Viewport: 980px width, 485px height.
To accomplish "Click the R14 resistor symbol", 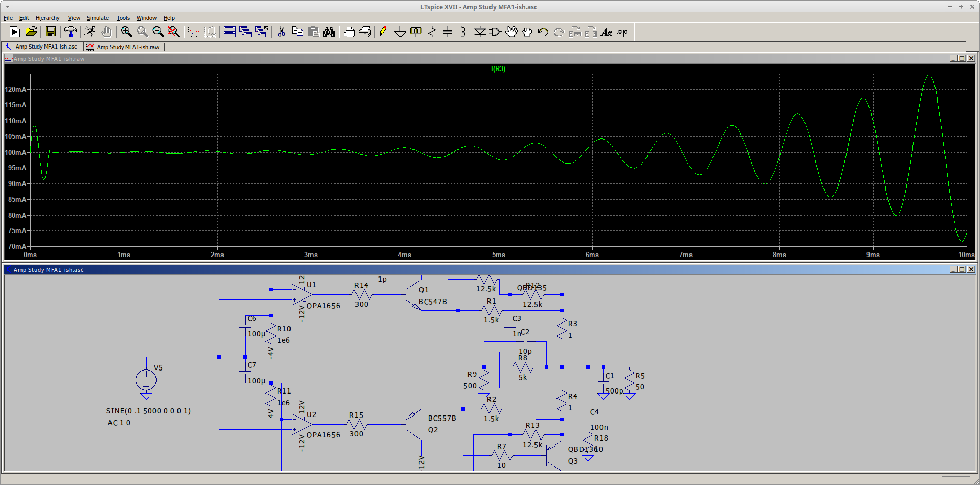I will [x=362, y=294].
